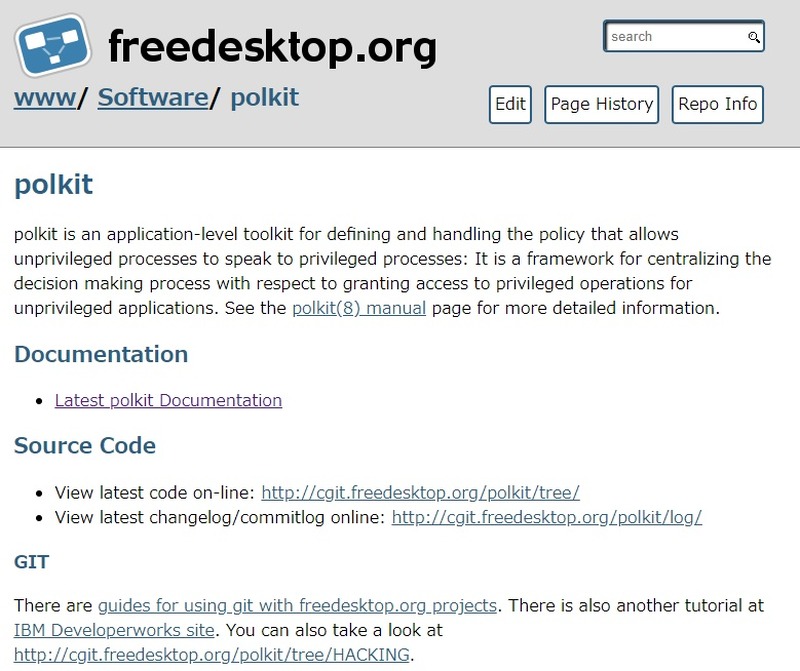The width and height of the screenshot is (800, 671).
Task: Go to the www breadcrumb link
Action: coord(45,98)
